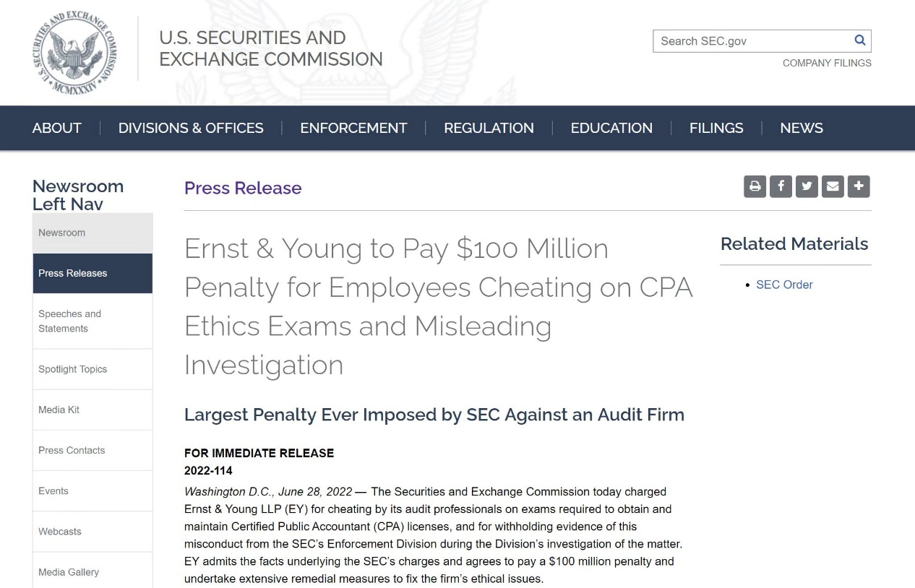Viewport: 915px width, 588px height.
Task: Open the Spotlight Topics page
Action: click(x=72, y=369)
